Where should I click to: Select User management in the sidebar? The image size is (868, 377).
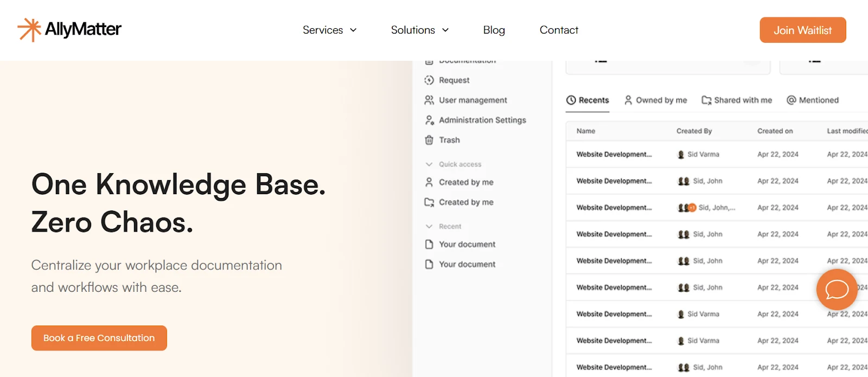[473, 100]
